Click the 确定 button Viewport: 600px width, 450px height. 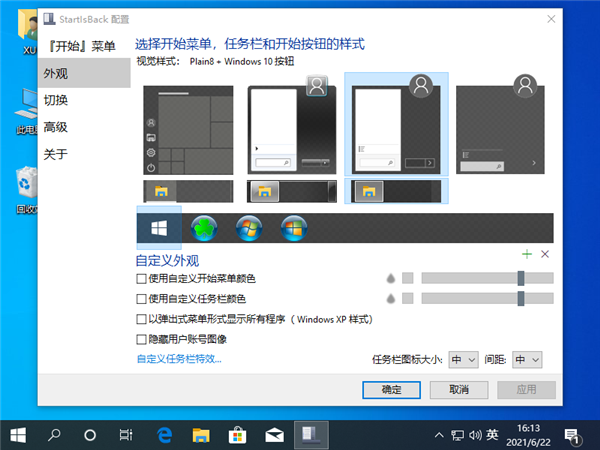coord(391,389)
